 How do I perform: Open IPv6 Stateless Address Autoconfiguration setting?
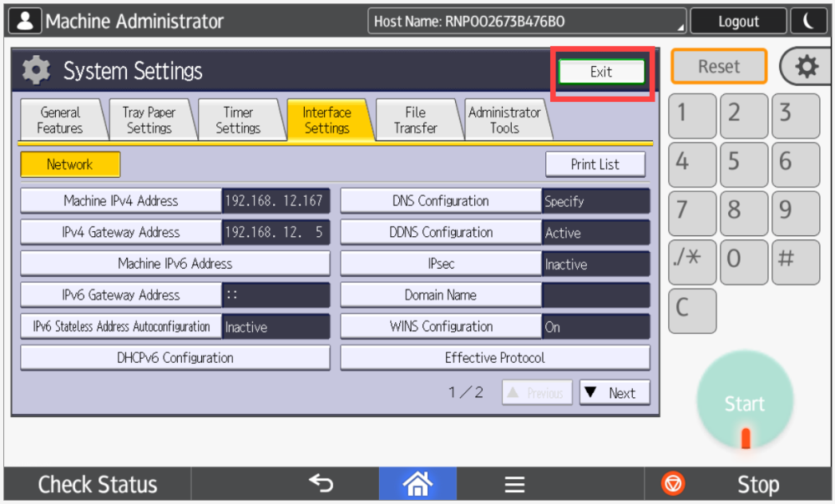pyautogui.click(x=121, y=326)
